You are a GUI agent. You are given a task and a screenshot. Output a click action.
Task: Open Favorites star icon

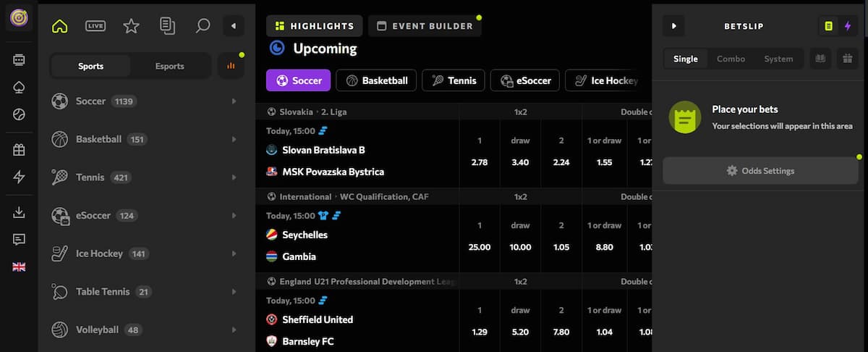pos(131,26)
